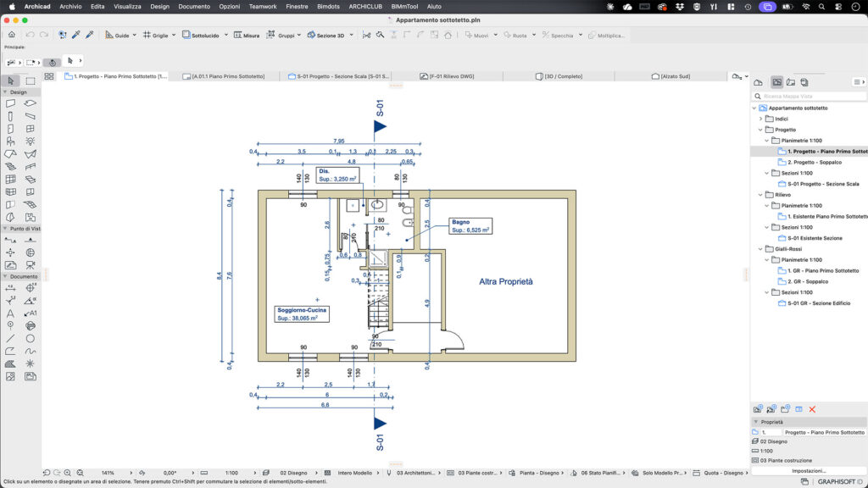Image resolution: width=868 pixels, height=488 pixels.
Task: Click the eyedropper pick-up parameters icon
Action: [75, 35]
